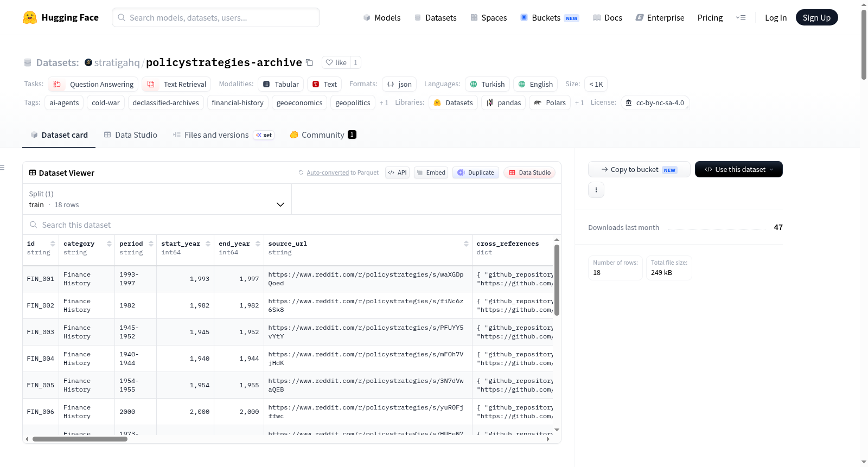Select the Text modality tag

[x=324, y=84]
